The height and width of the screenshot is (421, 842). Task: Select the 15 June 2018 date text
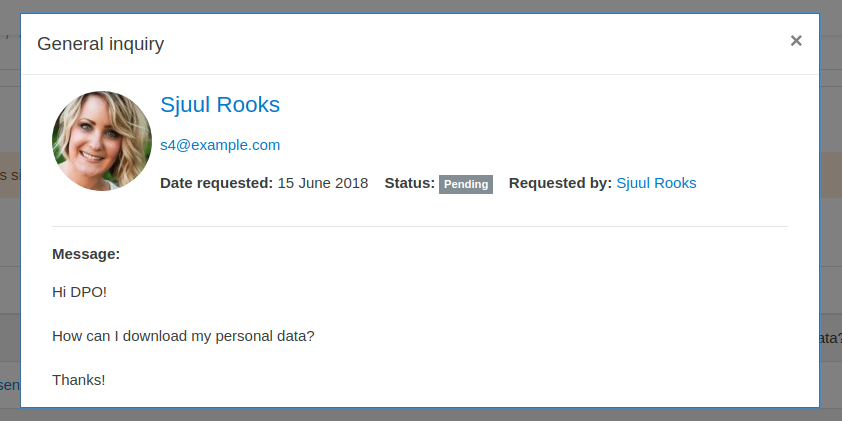(323, 183)
